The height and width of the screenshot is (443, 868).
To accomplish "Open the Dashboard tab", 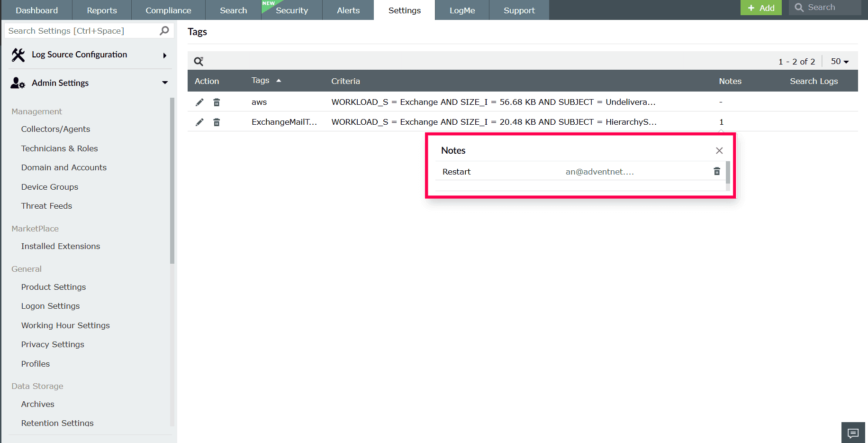I will 37,10.
